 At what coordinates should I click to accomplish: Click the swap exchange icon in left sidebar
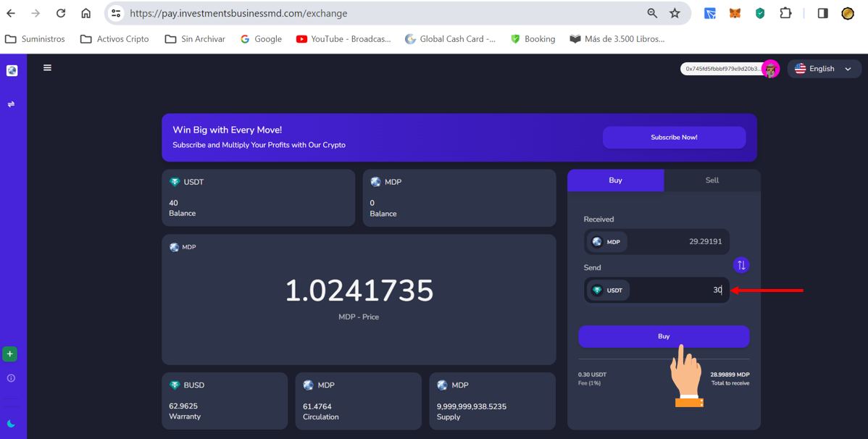click(11, 104)
